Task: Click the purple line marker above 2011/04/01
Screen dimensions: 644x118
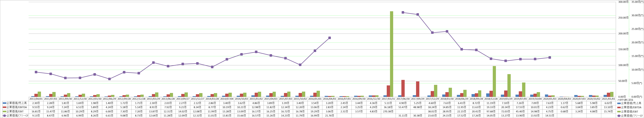Action: (36, 72)
